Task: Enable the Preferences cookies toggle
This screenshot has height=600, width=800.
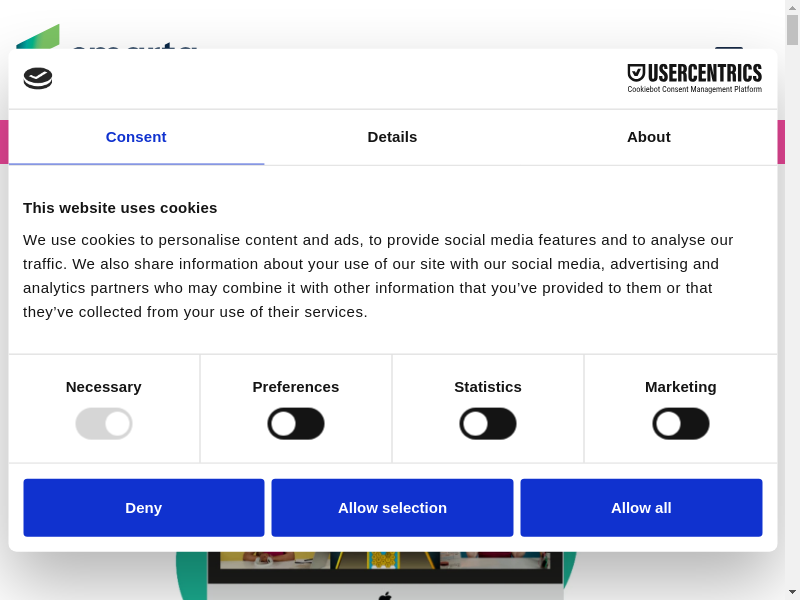Action: (x=296, y=423)
